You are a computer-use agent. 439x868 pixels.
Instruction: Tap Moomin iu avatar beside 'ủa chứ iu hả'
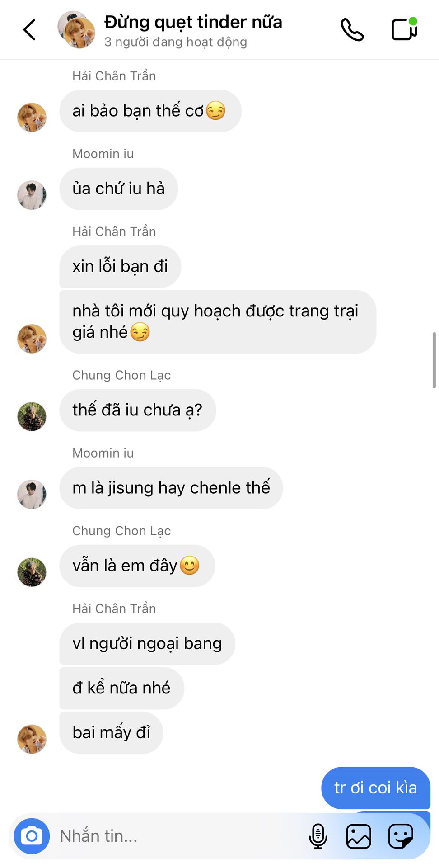(32, 195)
